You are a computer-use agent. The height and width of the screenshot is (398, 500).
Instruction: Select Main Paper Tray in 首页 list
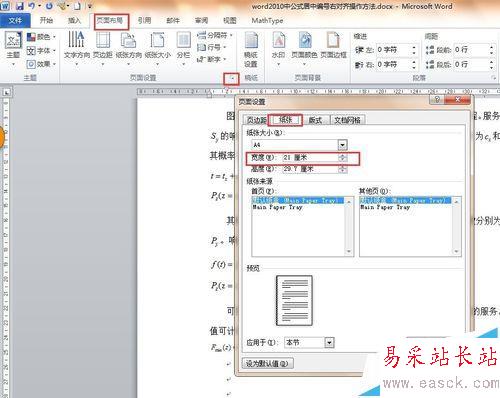pos(277,207)
